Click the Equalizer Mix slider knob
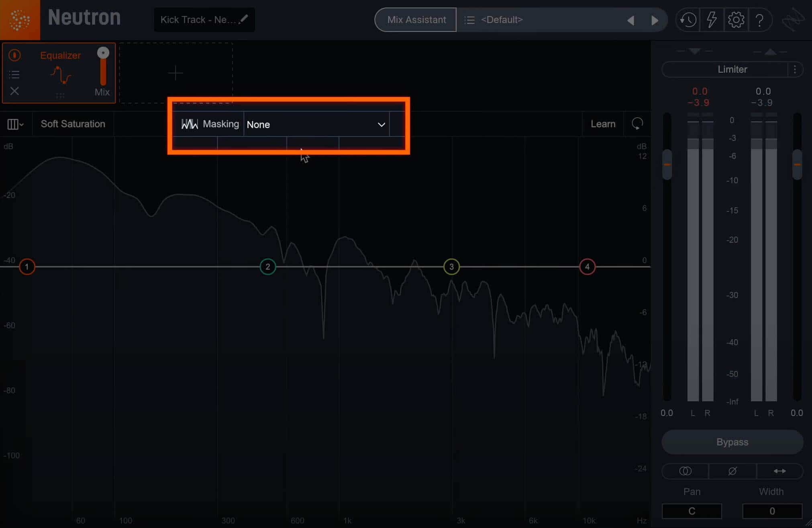 click(103, 53)
